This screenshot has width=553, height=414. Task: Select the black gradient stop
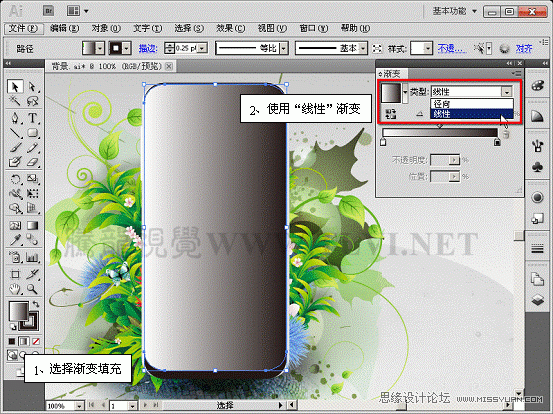tap(497, 142)
